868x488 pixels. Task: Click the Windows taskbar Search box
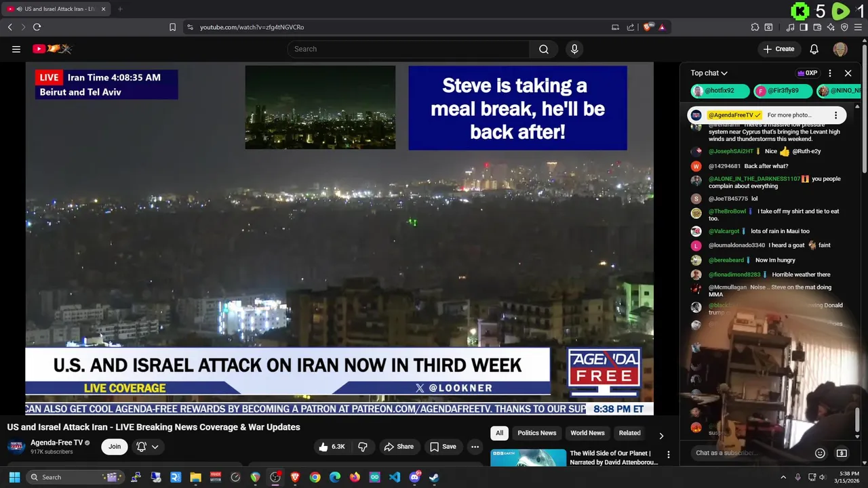[76, 477]
